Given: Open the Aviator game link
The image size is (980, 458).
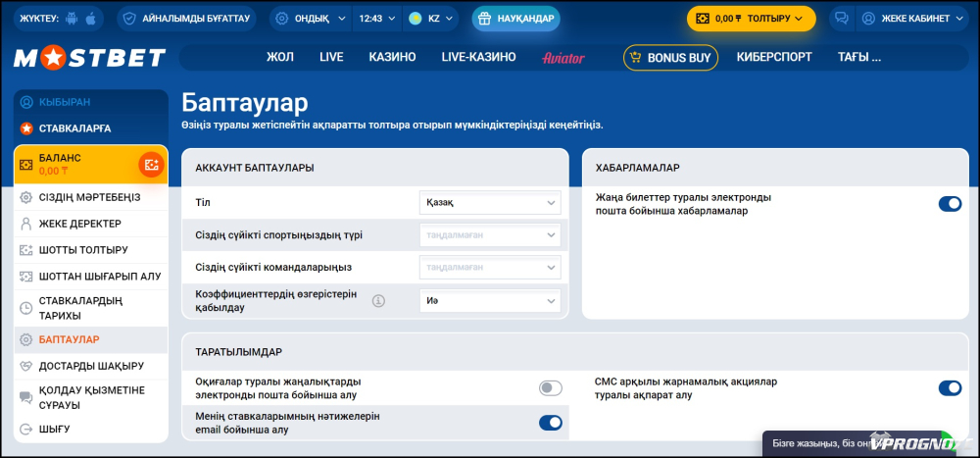Looking at the screenshot, I should (x=563, y=58).
